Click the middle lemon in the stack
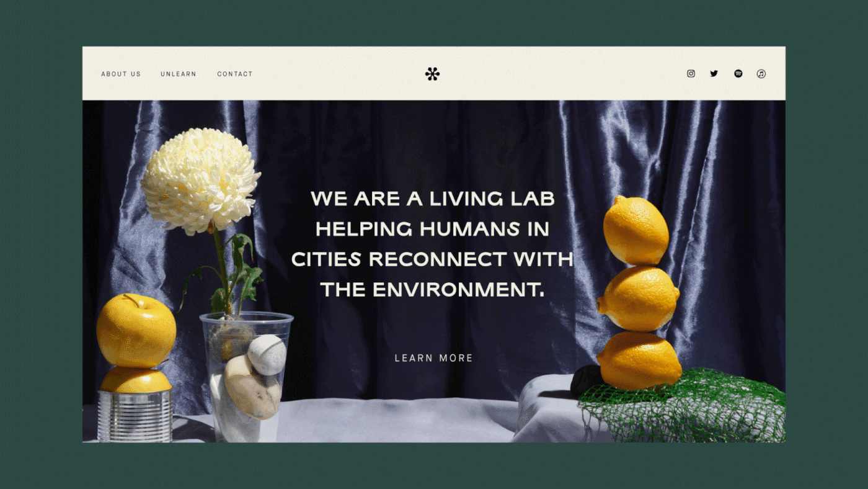 (638, 298)
